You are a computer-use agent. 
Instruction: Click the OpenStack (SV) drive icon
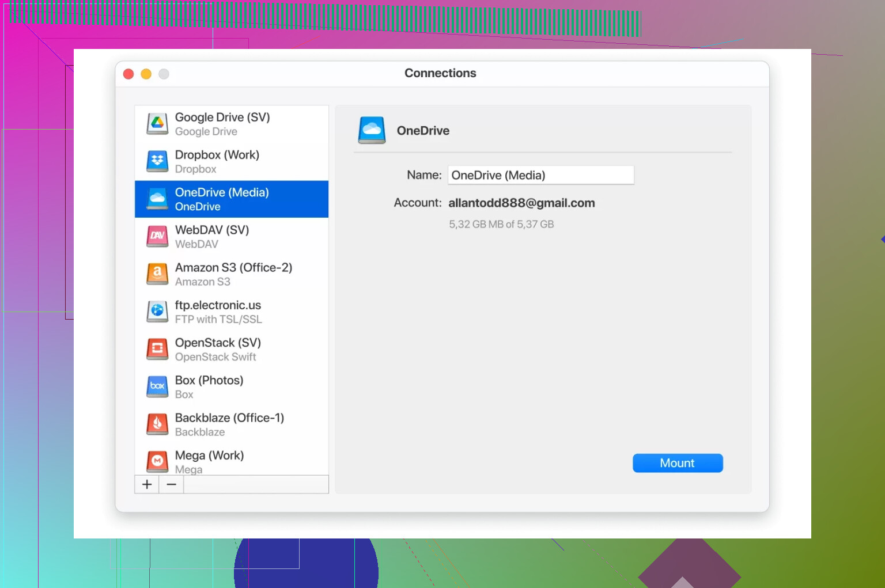(157, 349)
